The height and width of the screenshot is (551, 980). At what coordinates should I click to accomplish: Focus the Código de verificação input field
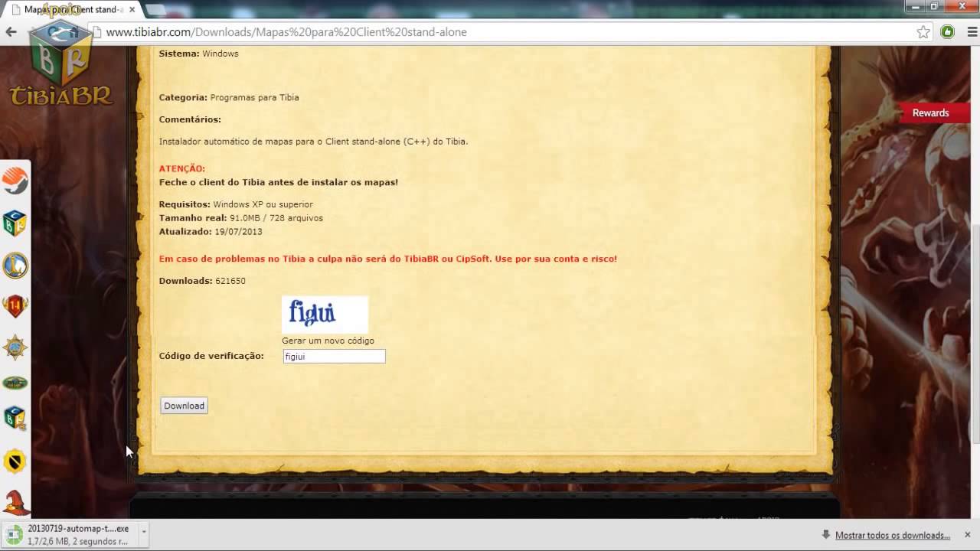point(334,356)
